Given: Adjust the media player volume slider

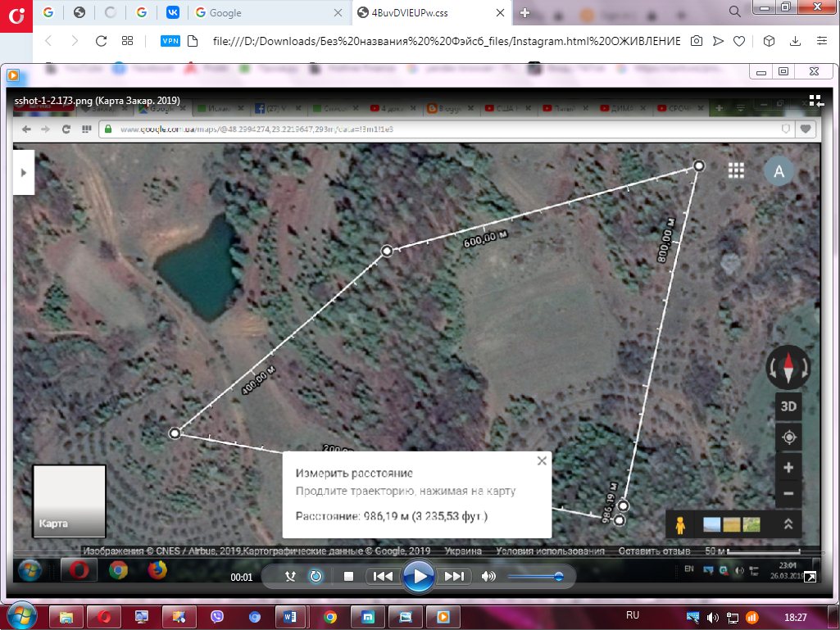Looking at the screenshot, I should point(534,577).
